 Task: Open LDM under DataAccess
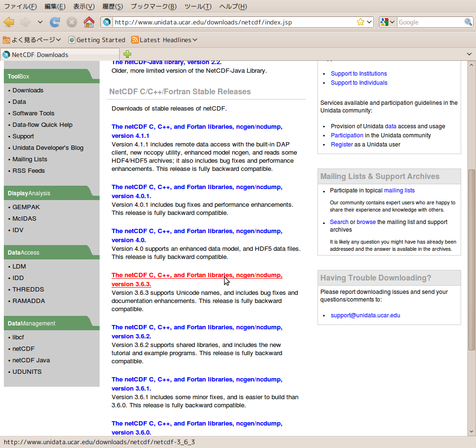tap(19, 267)
